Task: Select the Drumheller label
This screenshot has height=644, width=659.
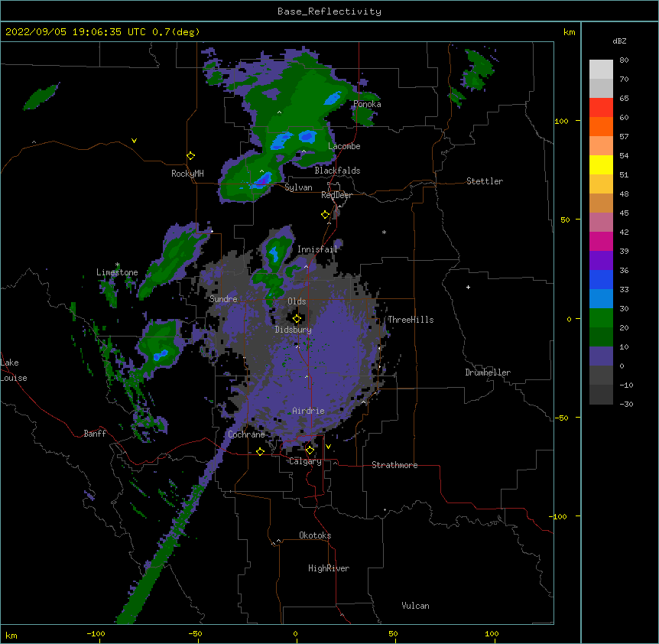Action: [488, 372]
